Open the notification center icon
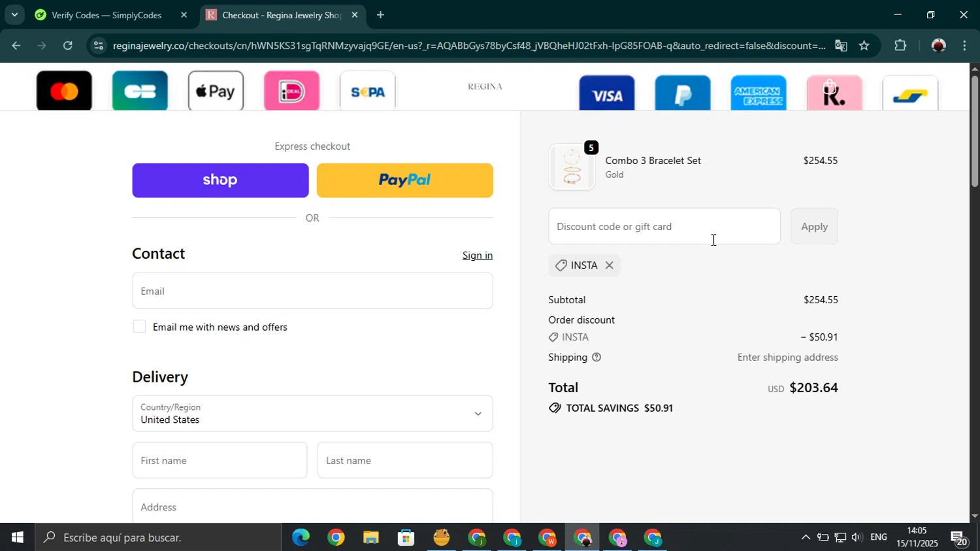This screenshot has height=551, width=980. (959, 538)
